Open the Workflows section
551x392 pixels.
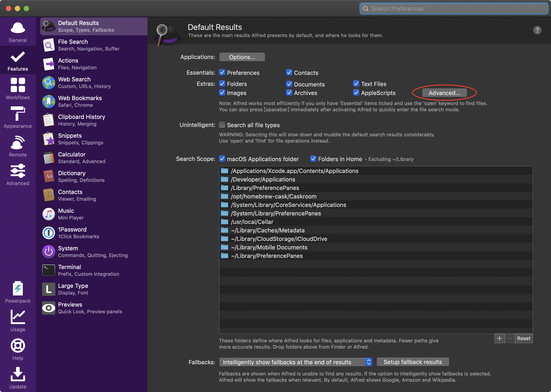click(18, 88)
